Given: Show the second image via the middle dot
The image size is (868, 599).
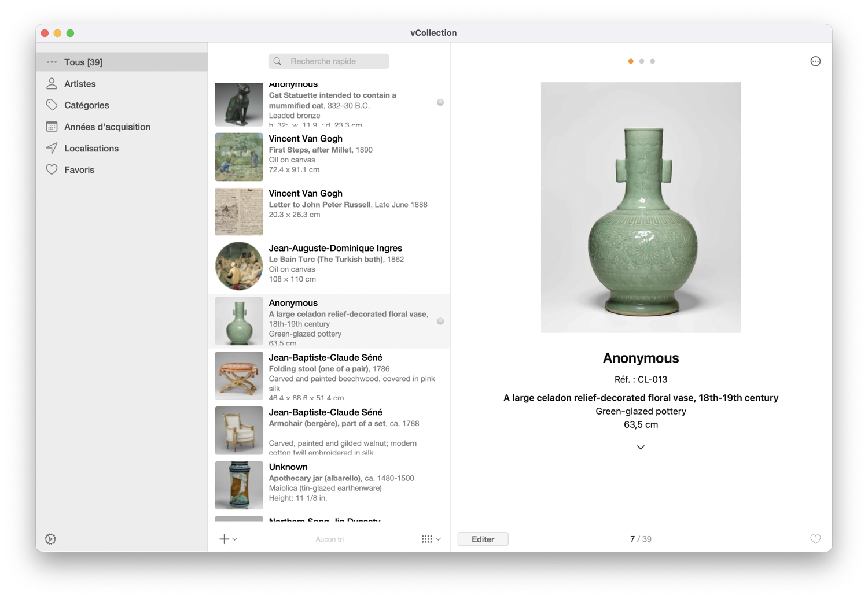Looking at the screenshot, I should click(x=641, y=61).
